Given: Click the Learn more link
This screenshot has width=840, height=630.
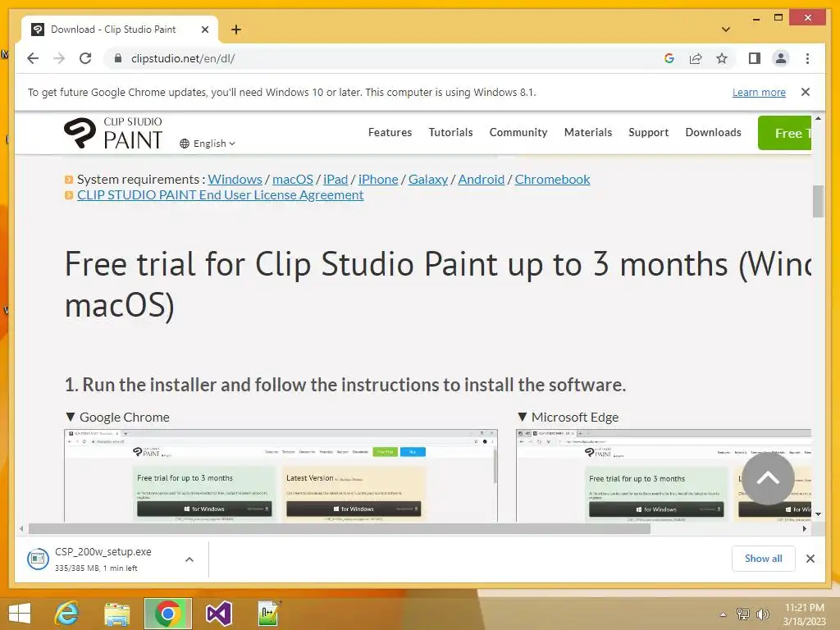Looking at the screenshot, I should tap(759, 92).
